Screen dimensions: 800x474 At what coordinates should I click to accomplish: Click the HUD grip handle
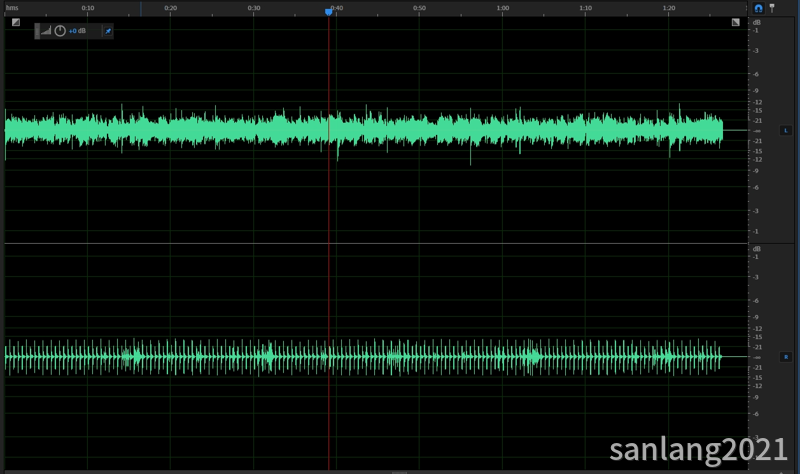(37, 31)
